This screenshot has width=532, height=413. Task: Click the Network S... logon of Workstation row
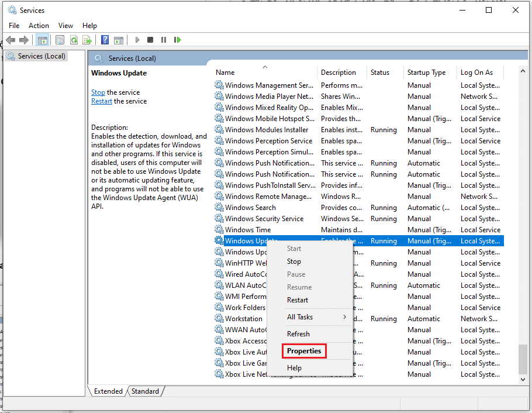479,319
